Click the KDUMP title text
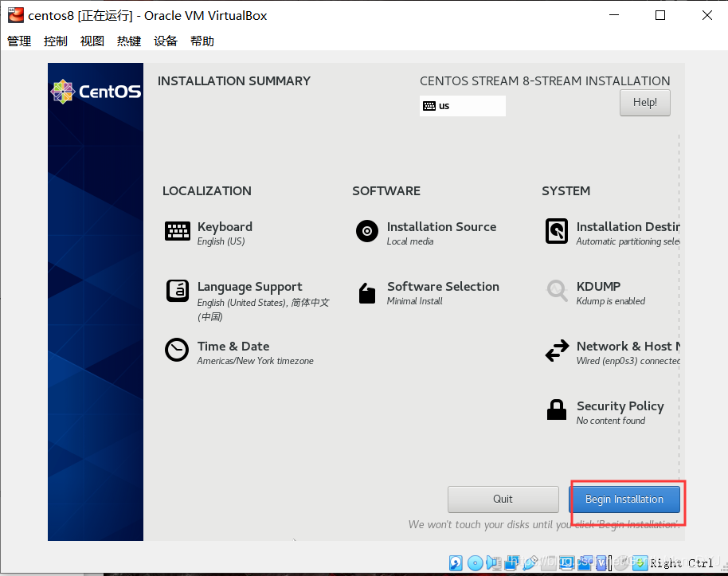This screenshot has height=576, width=728. click(x=598, y=286)
